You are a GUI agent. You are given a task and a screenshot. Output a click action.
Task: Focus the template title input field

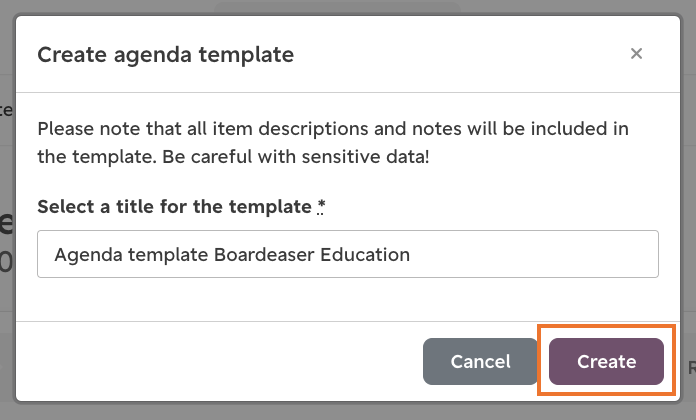(348, 254)
